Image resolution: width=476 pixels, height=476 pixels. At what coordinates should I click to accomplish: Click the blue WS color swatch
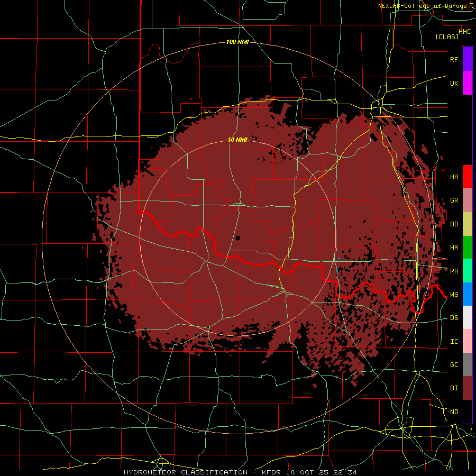point(467,294)
